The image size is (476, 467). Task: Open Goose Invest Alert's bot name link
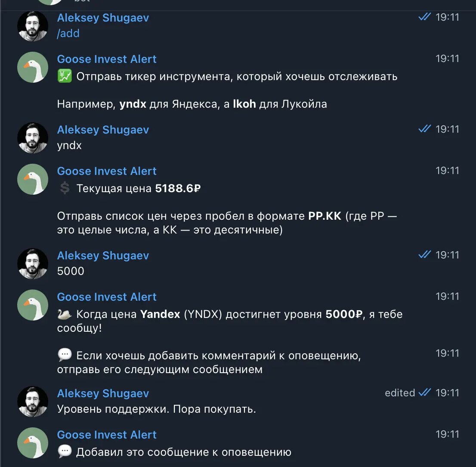coord(106,59)
